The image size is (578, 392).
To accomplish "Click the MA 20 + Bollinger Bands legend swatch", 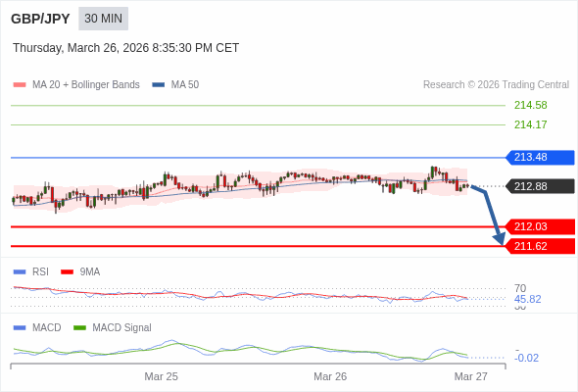I will 20,85.
